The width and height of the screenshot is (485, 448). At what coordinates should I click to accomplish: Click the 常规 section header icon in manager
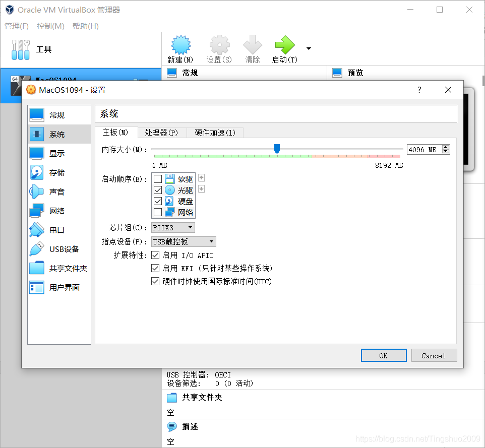(172, 73)
